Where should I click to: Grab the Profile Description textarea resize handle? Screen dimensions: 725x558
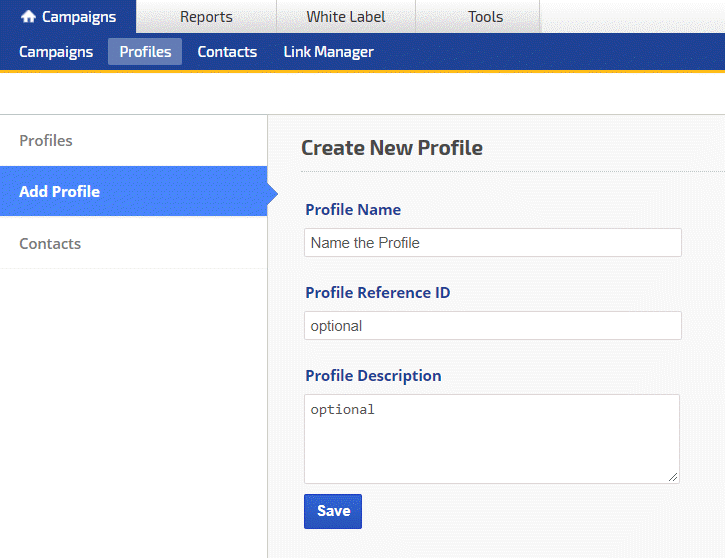[x=674, y=478]
